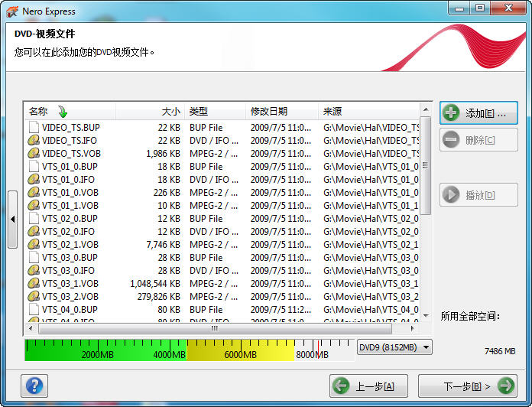The width and height of the screenshot is (532, 407).
Task: Click the file icon of VTS_02_0.BUP
Action: tap(34, 218)
